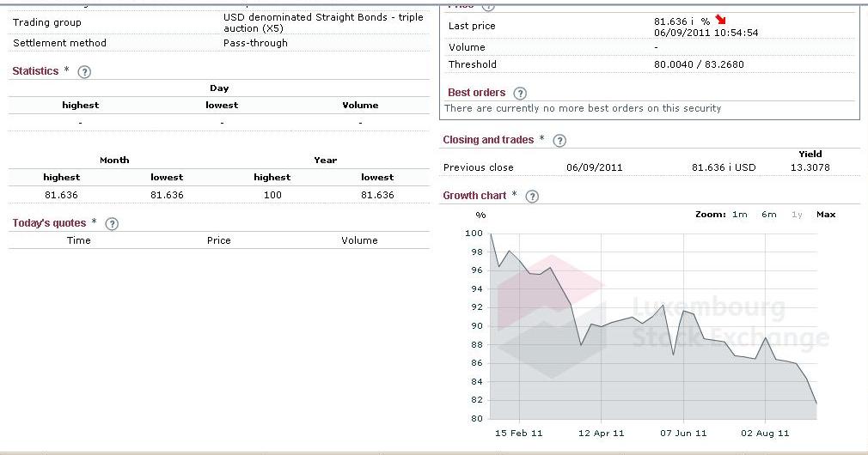Click the partially visible Price help icon

(488, 5)
